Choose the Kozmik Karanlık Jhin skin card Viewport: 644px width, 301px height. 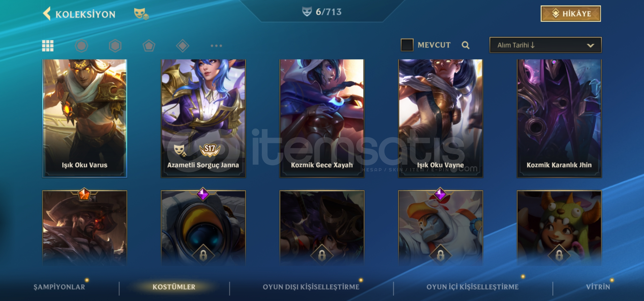(x=559, y=118)
